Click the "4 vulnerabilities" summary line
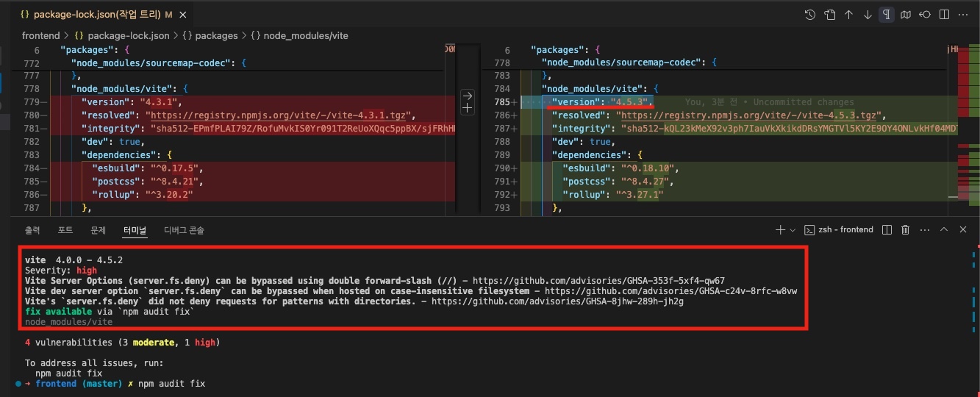The image size is (980, 397). click(x=122, y=343)
